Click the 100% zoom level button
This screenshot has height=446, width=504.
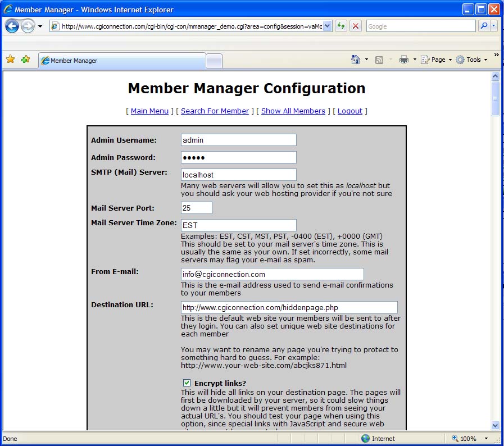click(464, 438)
